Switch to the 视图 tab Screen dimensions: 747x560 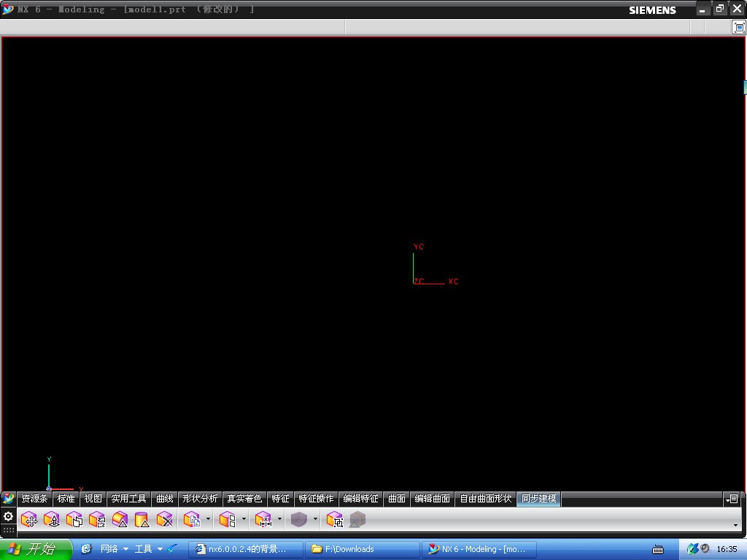[93, 499]
